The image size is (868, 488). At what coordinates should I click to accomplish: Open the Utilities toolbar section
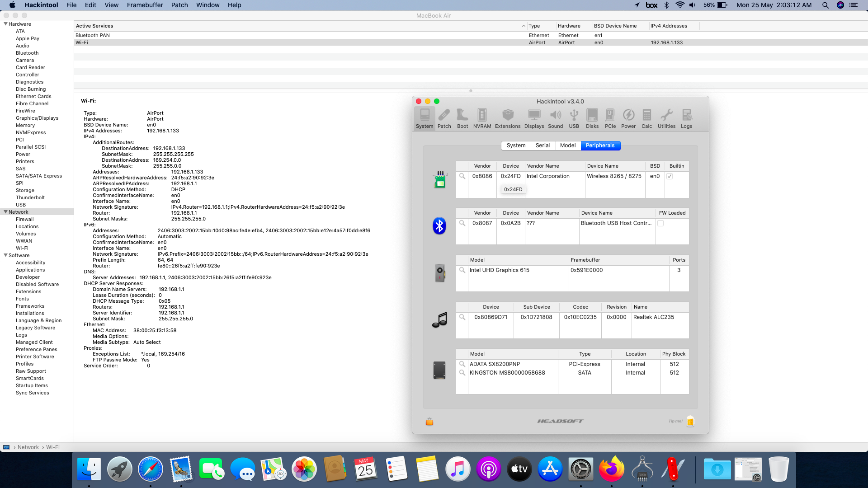click(666, 119)
